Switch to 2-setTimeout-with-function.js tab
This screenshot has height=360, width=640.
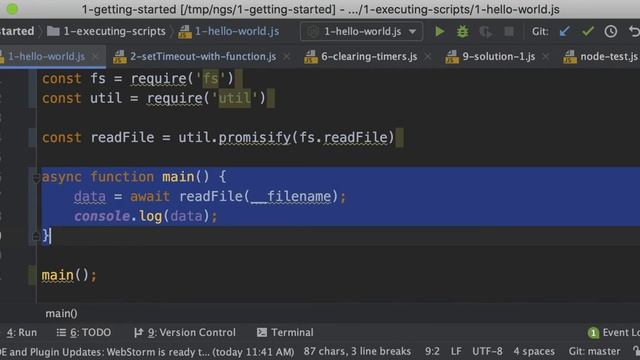[x=203, y=56]
